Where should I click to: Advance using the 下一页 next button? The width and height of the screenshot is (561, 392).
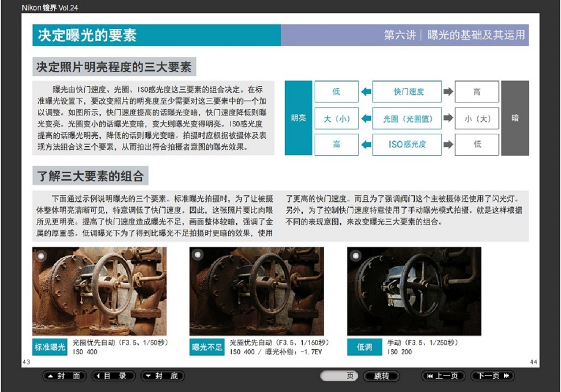click(x=493, y=376)
